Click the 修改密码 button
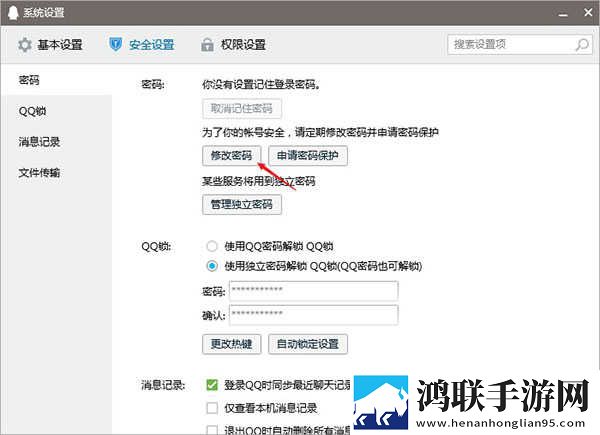Image resolution: width=600 pixels, height=435 pixels. pos(232,156)
